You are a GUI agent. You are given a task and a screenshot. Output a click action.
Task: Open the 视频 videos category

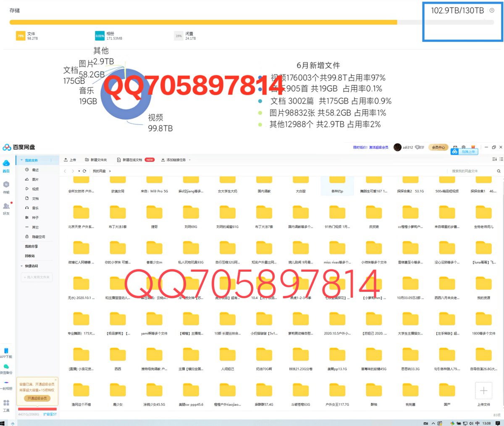(32, 189)
